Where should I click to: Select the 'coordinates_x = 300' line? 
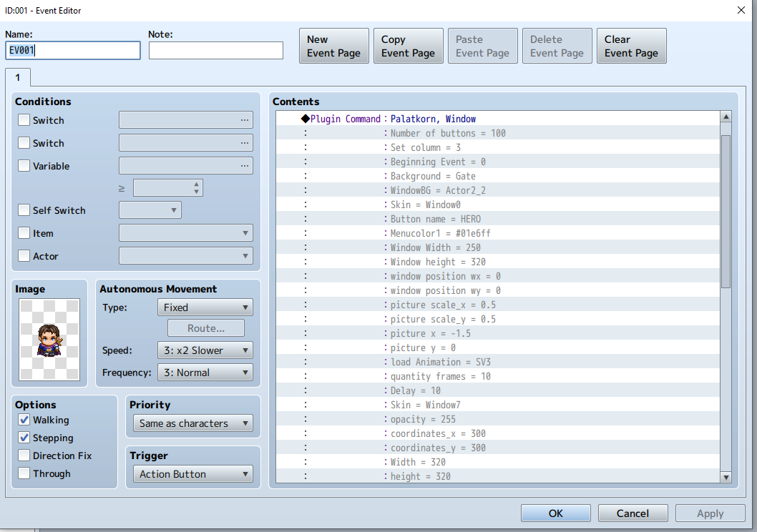498,433
